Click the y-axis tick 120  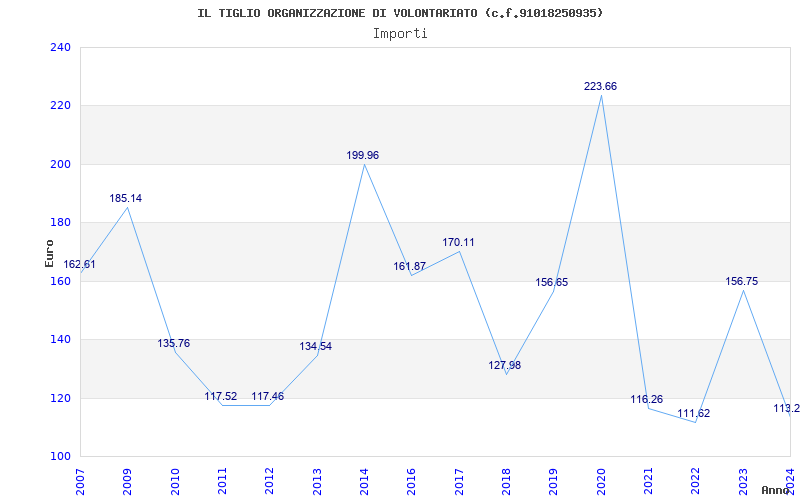pos(60,398)
